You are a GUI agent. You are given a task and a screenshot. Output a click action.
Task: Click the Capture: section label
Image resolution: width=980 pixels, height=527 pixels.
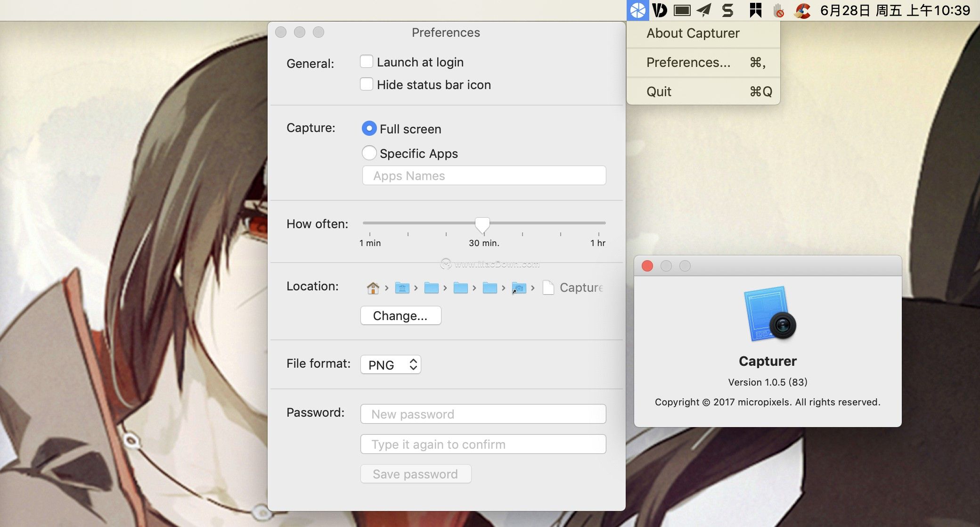[x=311, y=128]
